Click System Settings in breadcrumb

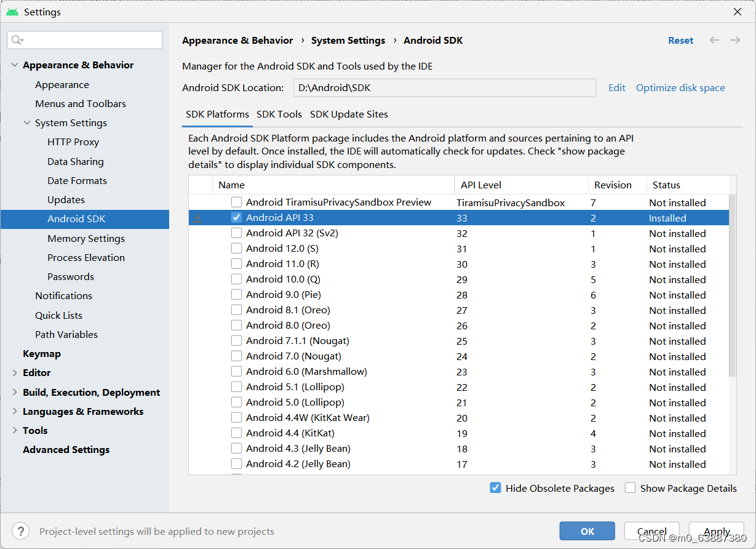(348, 41)
